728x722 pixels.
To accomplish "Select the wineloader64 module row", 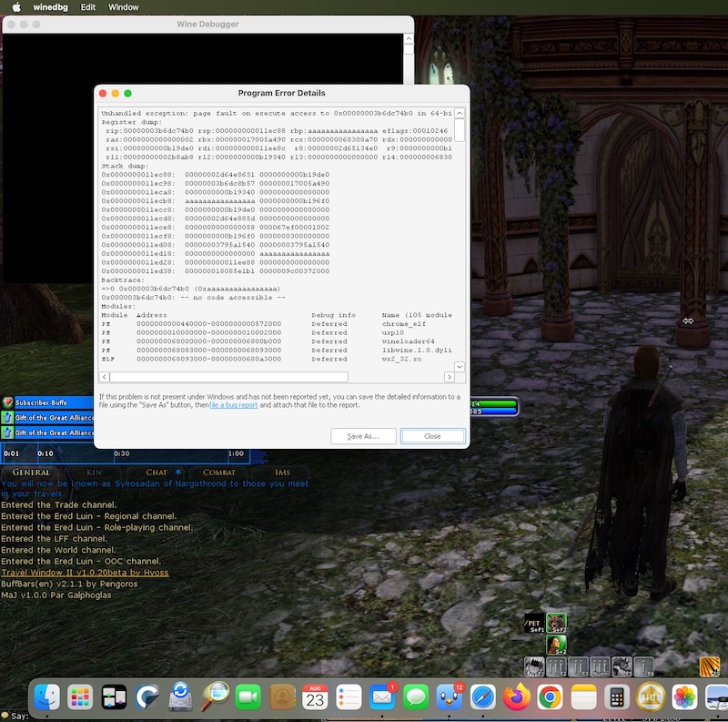I will tap(277, 341).
